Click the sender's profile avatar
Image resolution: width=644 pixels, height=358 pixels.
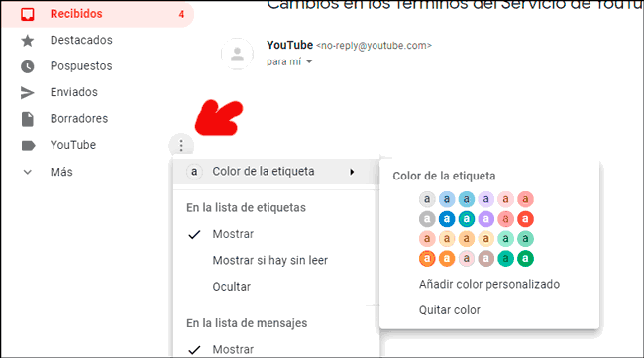tap(237, 54)
